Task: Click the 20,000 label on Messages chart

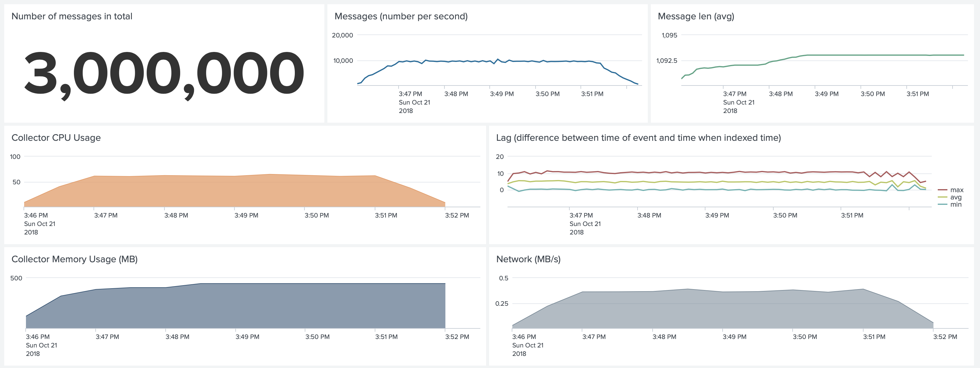Action: pos(342,35)
